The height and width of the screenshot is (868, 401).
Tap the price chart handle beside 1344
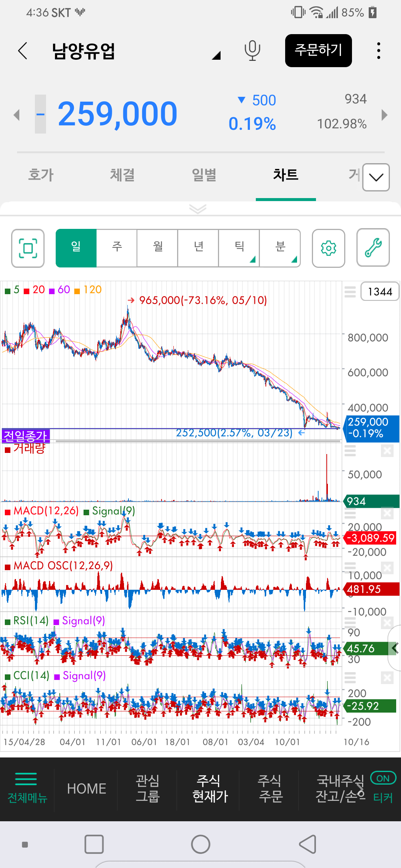click(x=350, y=292)
